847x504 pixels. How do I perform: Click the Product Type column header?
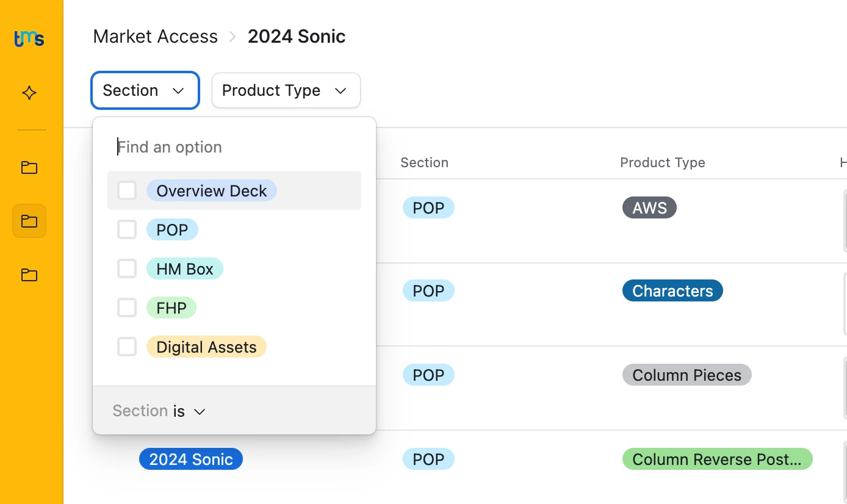[x=662, y=163]
